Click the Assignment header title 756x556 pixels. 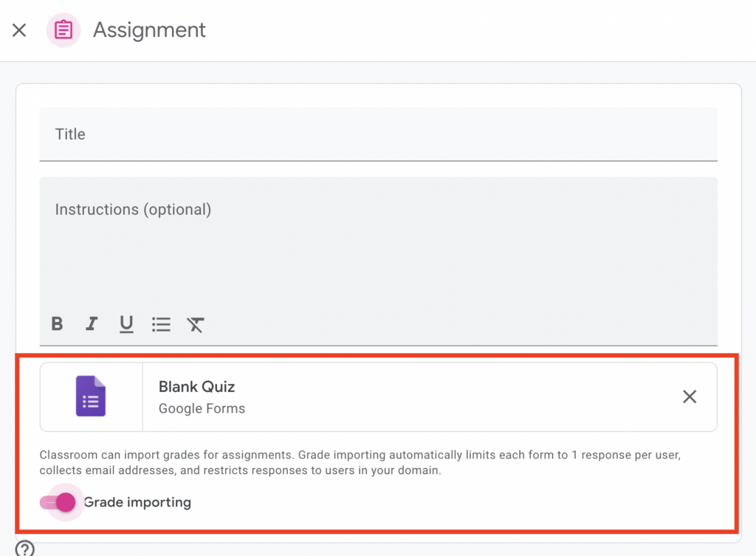148,30
